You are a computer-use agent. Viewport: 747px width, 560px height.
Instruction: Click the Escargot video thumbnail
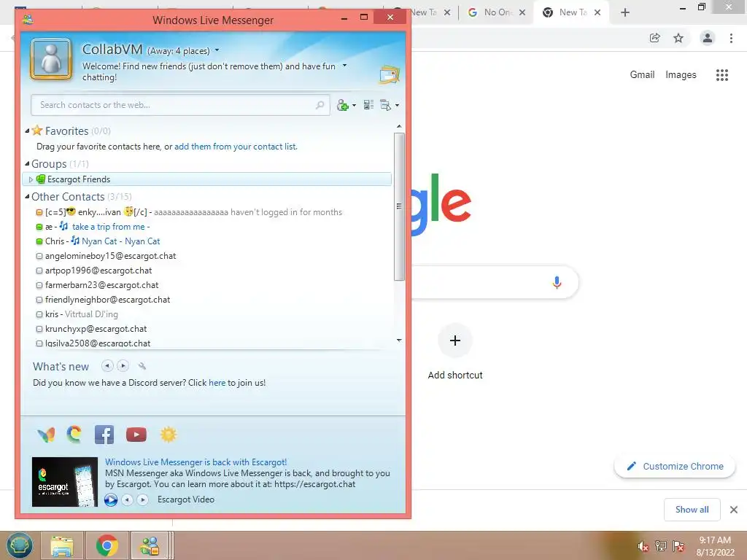(x=65, y=482)
